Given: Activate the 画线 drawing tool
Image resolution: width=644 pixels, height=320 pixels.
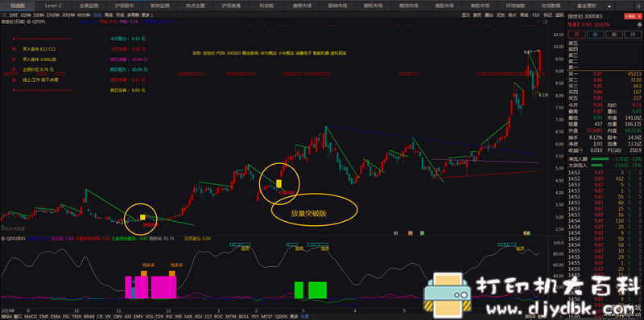Looking at the screenshot, I should click(x=524, y=14).
